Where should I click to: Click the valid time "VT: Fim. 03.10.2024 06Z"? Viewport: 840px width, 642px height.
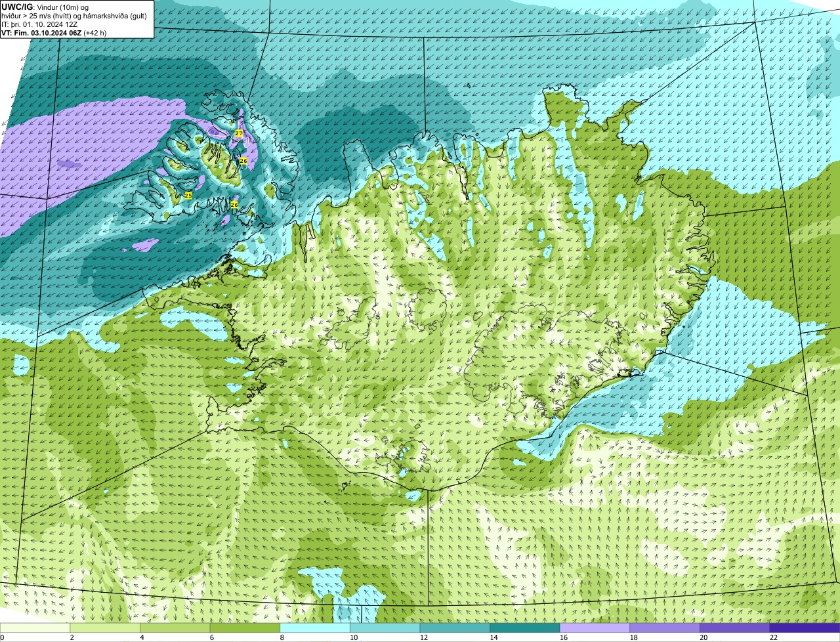click(41, 32)
